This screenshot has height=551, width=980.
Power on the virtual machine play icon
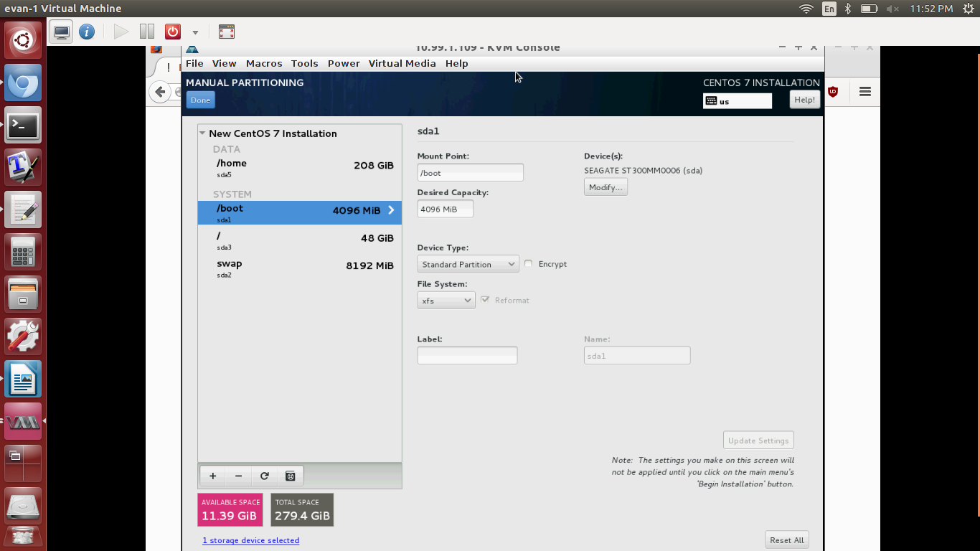121,32
